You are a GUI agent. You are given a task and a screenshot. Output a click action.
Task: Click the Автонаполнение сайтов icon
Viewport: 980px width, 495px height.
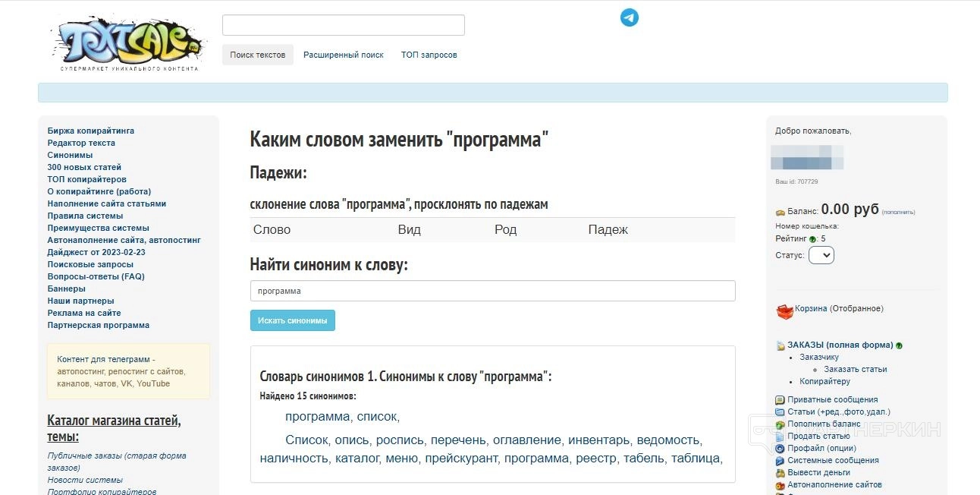click(780, 485)
